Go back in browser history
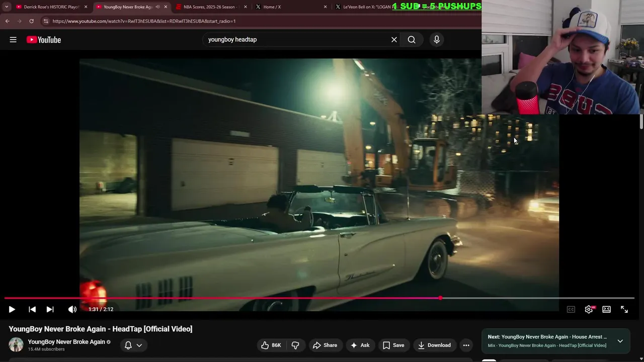644x362 pixels. 8,21
